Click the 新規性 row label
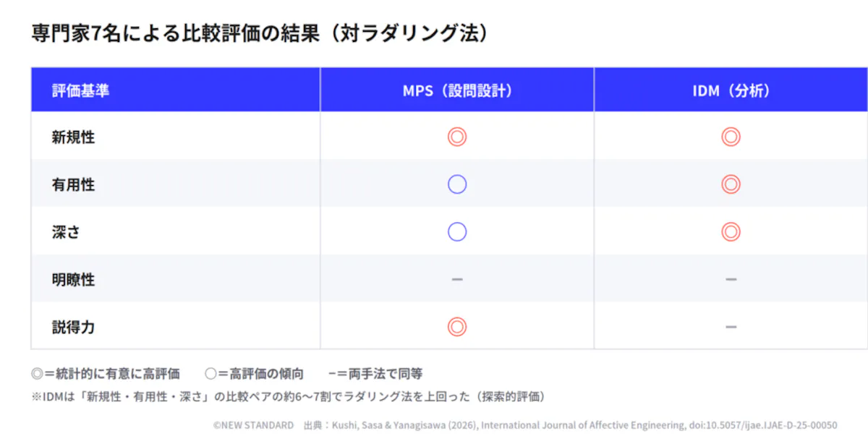868x444 pixels. [73, 137]
